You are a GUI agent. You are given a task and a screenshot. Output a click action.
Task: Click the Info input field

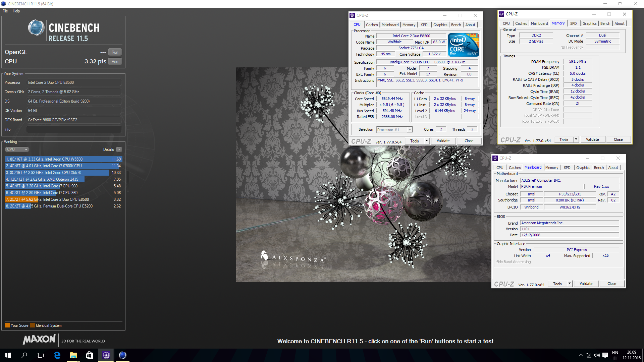(x=74, y=129)
